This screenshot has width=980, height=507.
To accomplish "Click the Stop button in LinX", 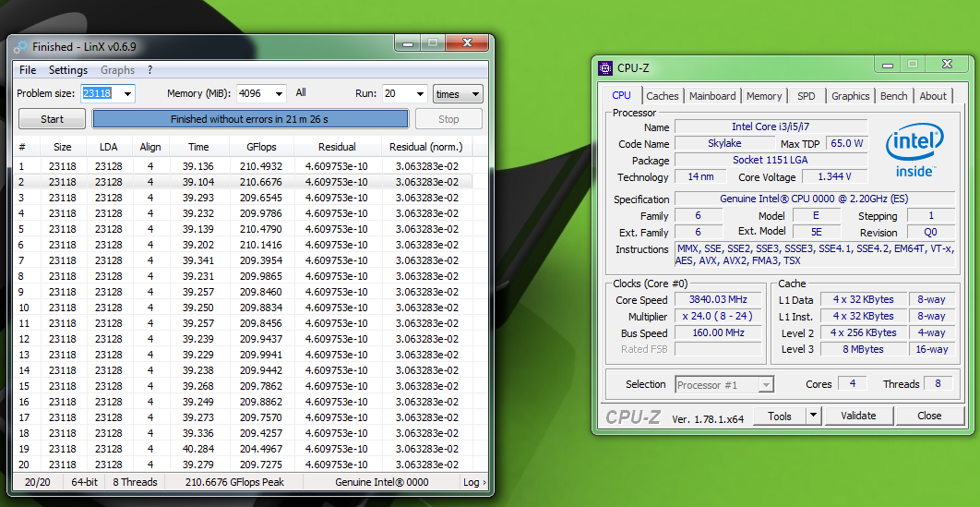I will click(x=448, y=119).
